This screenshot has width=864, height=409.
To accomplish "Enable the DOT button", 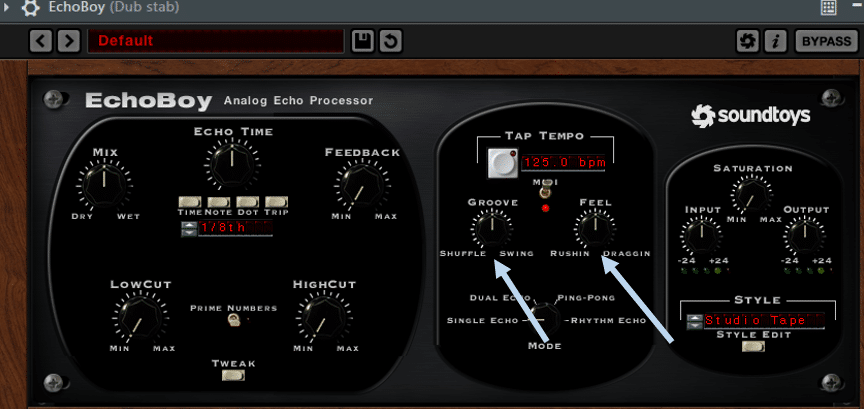I will tap(247, 202).
